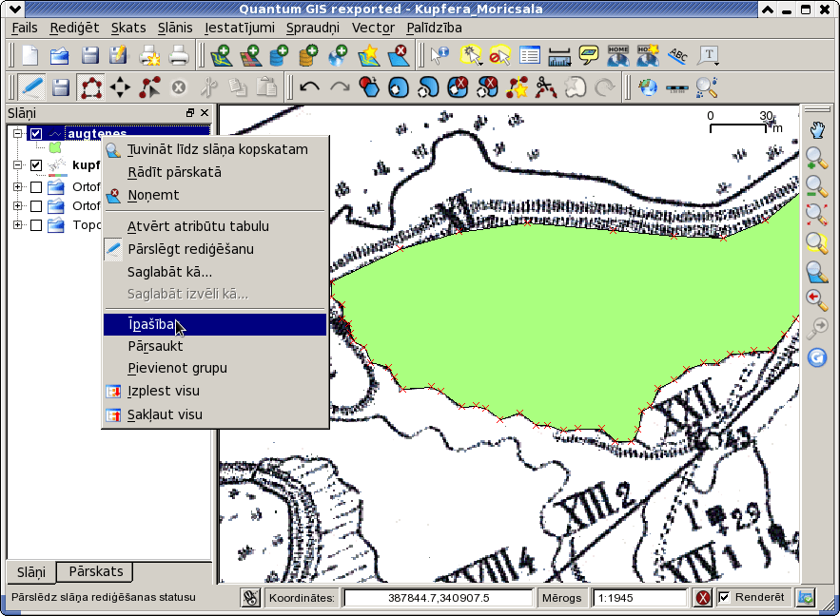Click the augtenes green symbol swatch
Viewport: 840px width, 616px height.
(54, 147)
